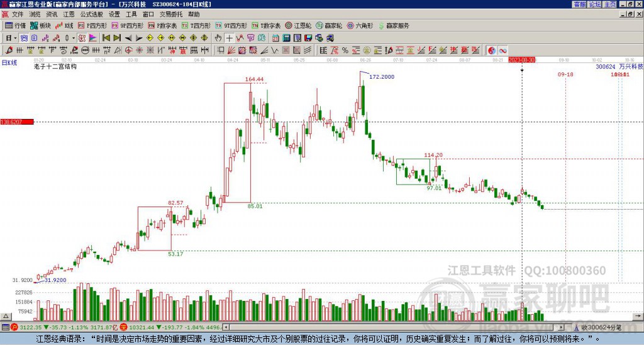Jump to first bar with skip-back arrow
Viewport: 644px width, 345px height.
pyautogui.click(x=106, y=38)
